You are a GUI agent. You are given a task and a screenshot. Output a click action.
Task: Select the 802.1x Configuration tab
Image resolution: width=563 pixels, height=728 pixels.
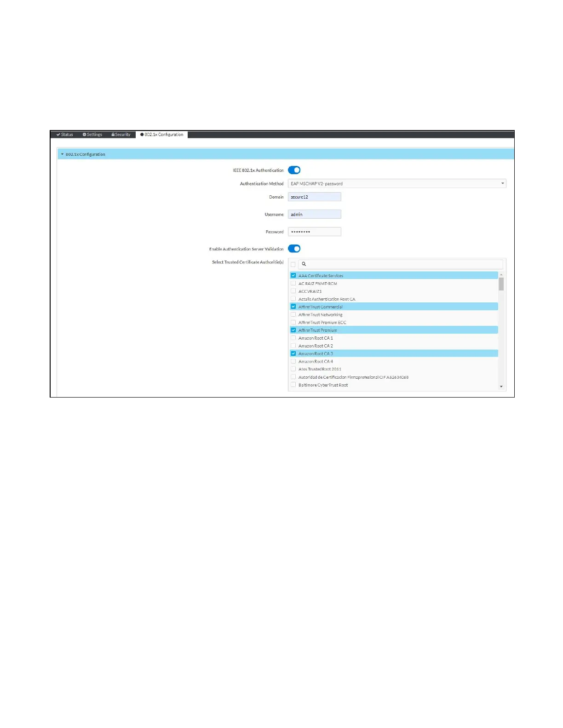pyautogui.click(x=162, y=135)
